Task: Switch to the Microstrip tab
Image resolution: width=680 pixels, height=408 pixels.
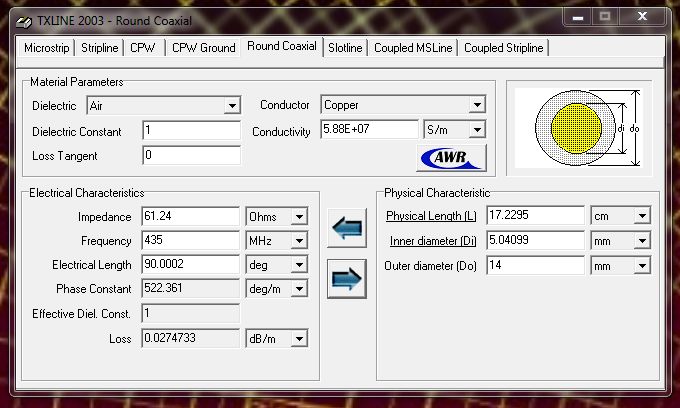Action: [x=46, y=48]
